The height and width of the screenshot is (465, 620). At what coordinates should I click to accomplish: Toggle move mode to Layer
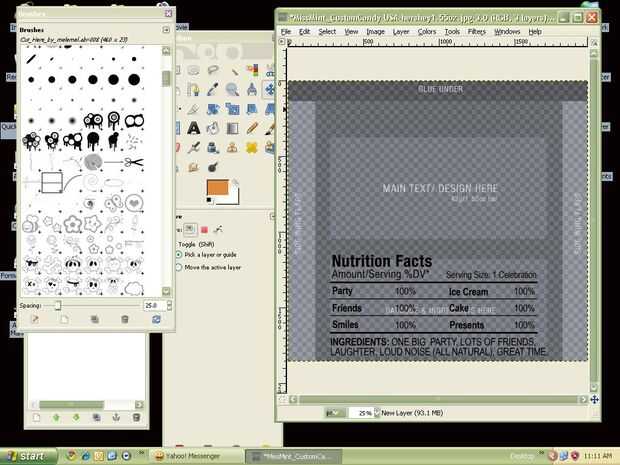pos(190,229)
